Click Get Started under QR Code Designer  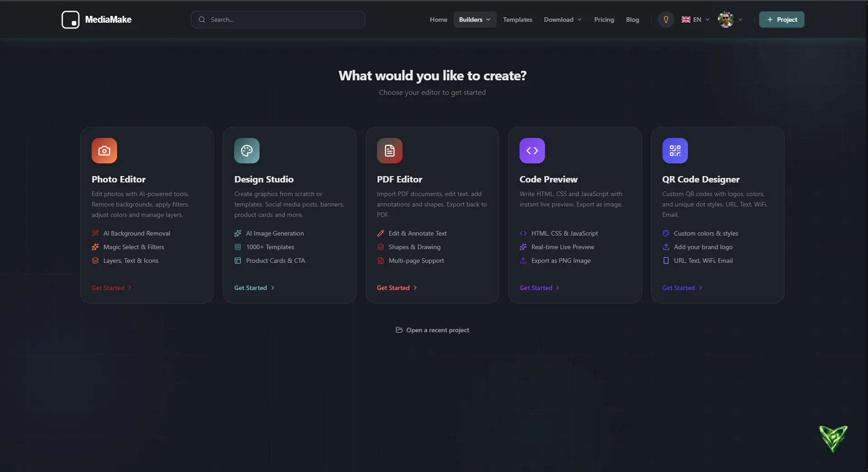tap(682, 288)
